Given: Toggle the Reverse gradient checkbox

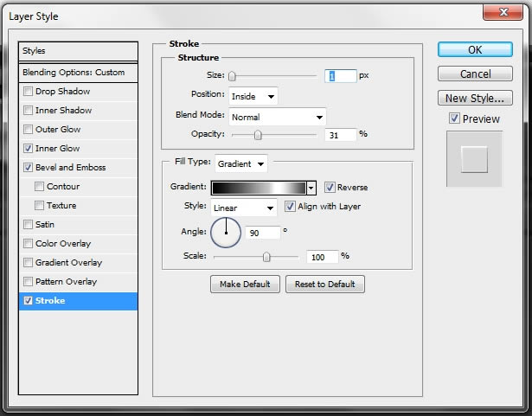Looking at the screenshot, I should (x=330, y=187).
